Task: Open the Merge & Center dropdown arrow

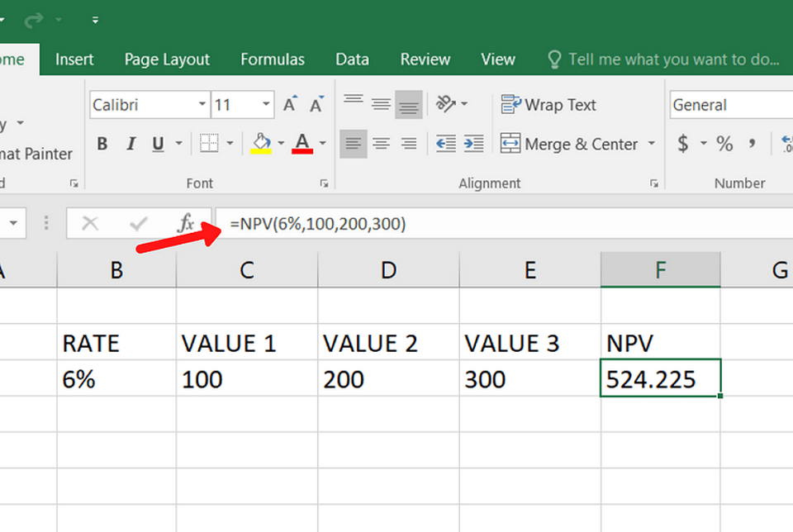Action: [652, 144]
